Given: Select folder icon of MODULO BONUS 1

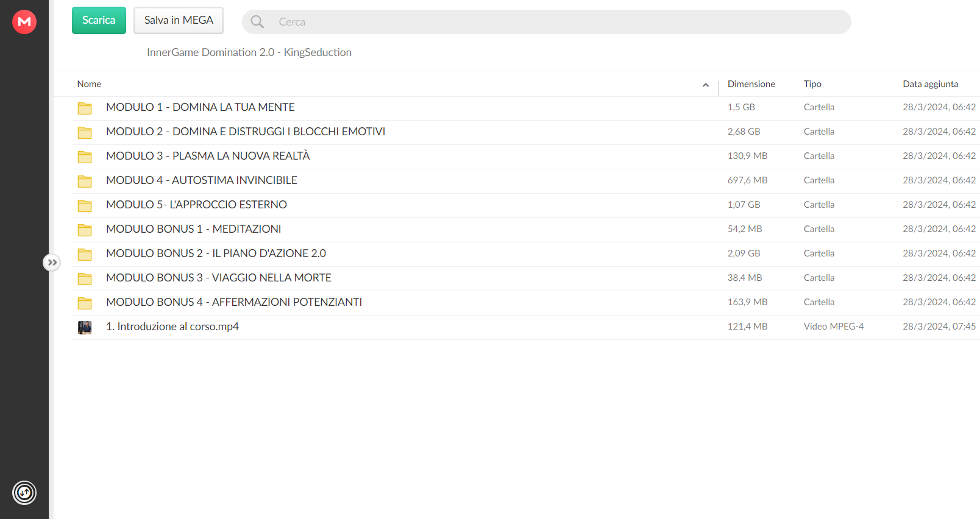Looking at the screenshot, I should tap(85, 230).
